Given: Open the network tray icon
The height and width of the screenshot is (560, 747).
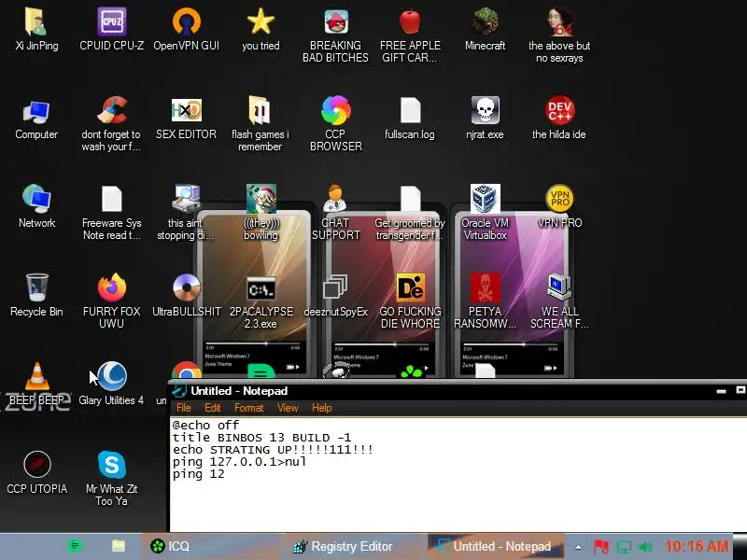Looking at the screenshot, I should 624,546.
